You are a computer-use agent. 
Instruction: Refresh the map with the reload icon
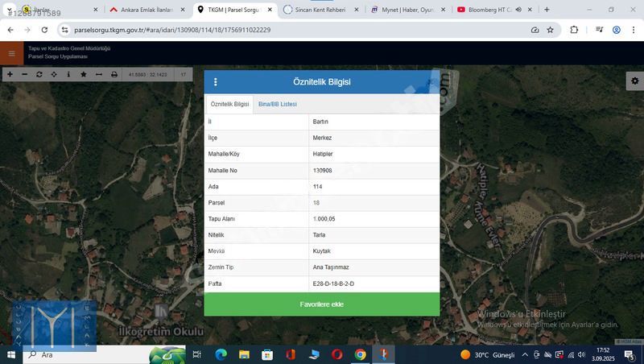(39, 74)
